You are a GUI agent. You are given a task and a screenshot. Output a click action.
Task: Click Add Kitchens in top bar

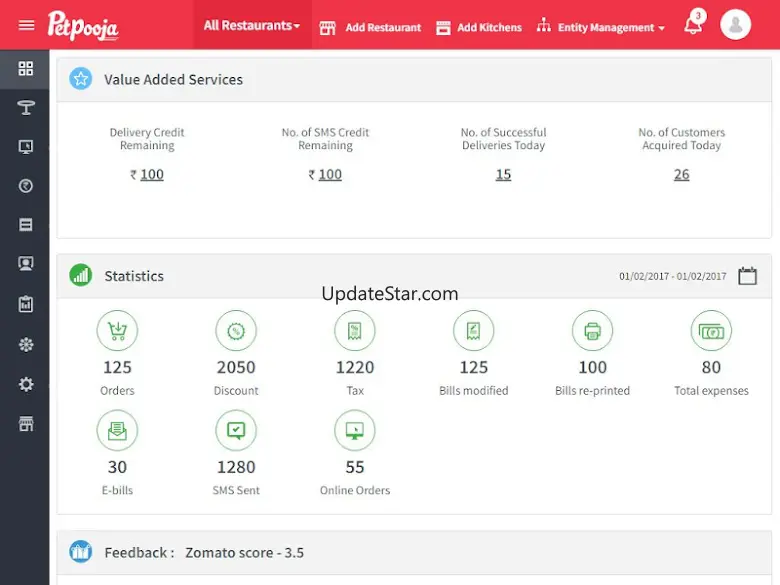pyautogui.click(x=479, y=27)
